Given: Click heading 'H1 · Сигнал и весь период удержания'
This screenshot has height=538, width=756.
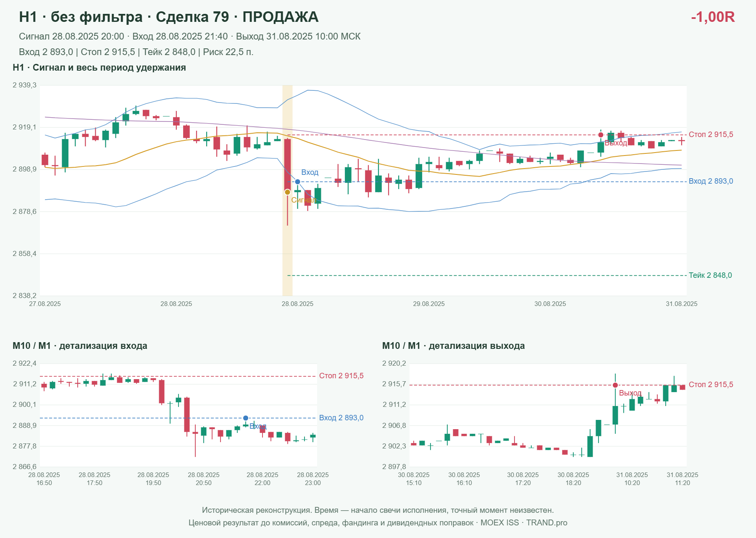Looking at the screenshot, I should pyautogui.click(x=99, y=68).
